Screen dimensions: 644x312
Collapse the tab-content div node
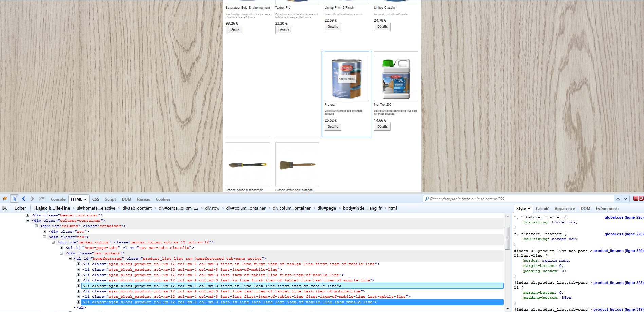61,253
